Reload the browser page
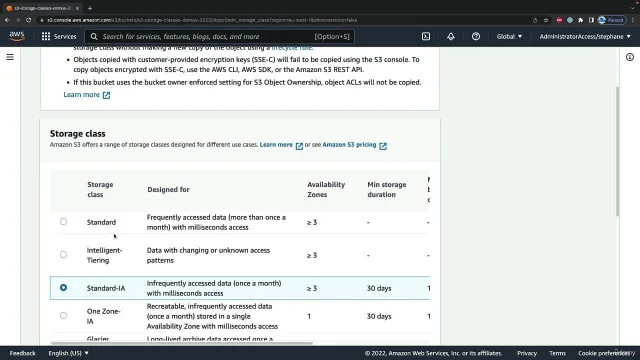 click(x=29, y=20)
